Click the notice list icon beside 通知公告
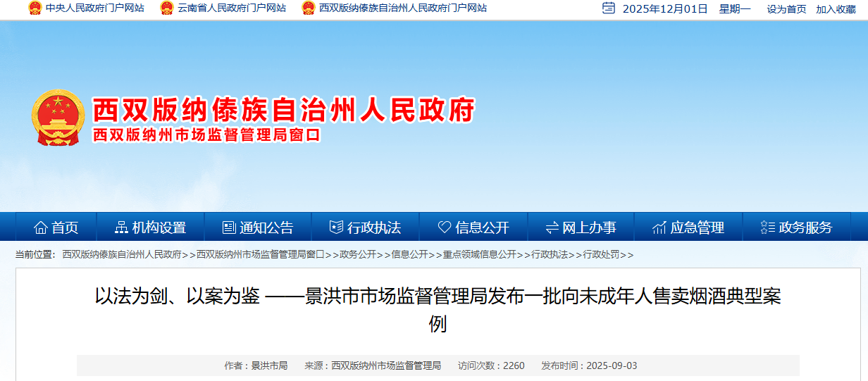Viewport: 868px width, 381px height. pos(229,227)
